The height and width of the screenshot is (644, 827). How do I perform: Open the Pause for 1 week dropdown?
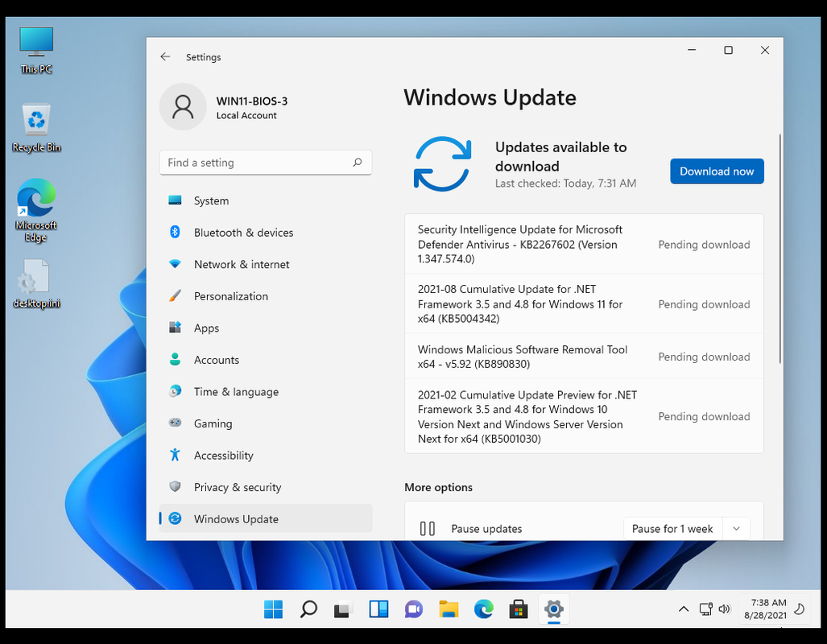tap(736, 529)
